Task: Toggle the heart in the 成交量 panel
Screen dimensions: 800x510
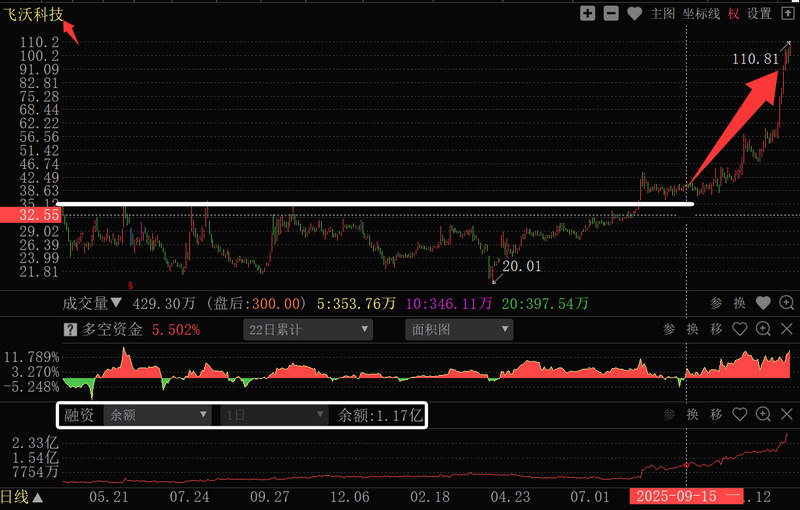Action: coord(763,303)
